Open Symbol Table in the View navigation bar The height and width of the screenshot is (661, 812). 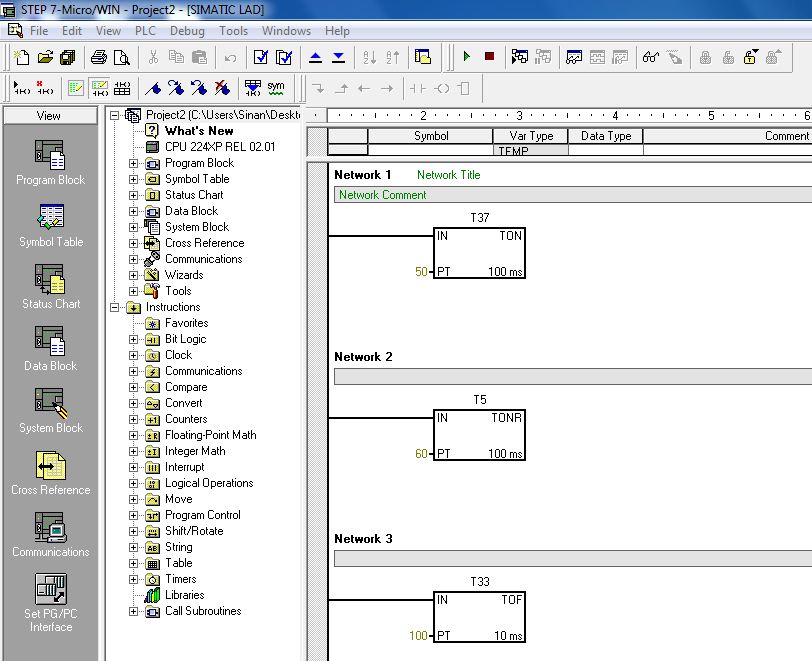pos(51,225)
